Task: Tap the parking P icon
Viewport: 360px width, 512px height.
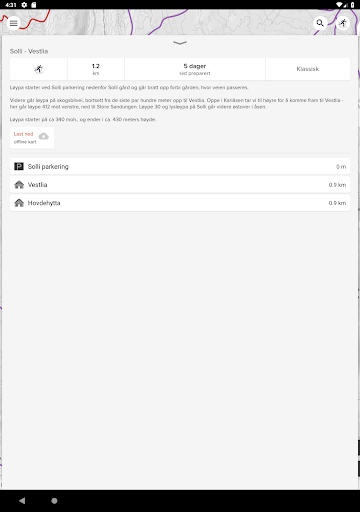Action: tap(19, 166)
